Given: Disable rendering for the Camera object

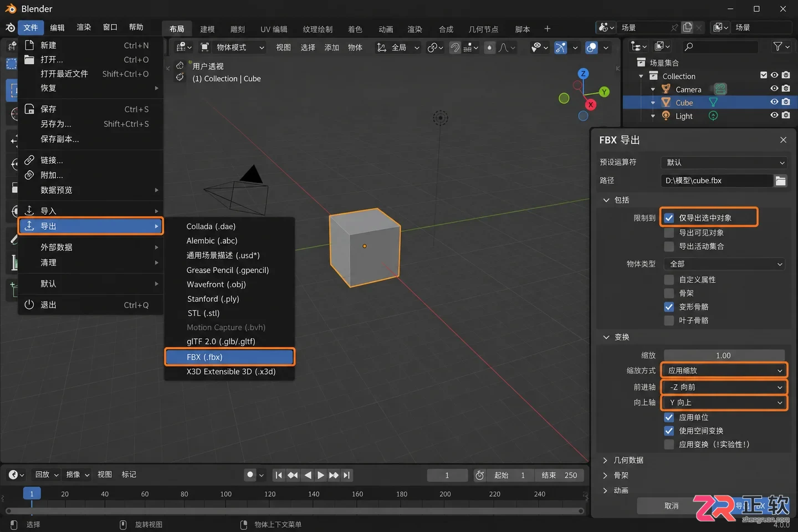Looking at the screenshot, I should (x=786, y=89).
